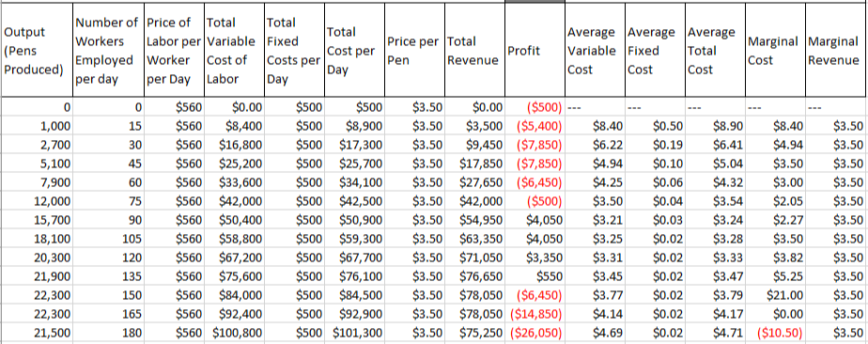Select the variable cost cell $8,400
This screenshot has width=868, height=344.
pos(234,126)
